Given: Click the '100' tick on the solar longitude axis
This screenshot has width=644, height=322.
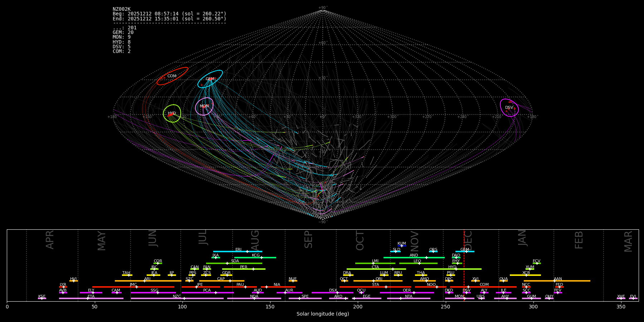Looking at the screenshot, I should click(x=182, y=307).
